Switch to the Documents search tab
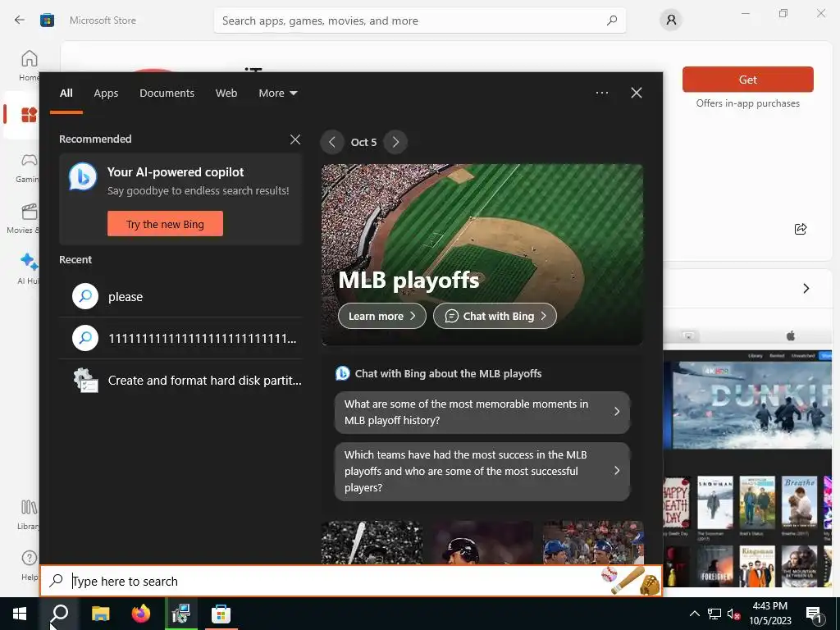This screenshot has width=840, height=630. [x=167, y=94]
